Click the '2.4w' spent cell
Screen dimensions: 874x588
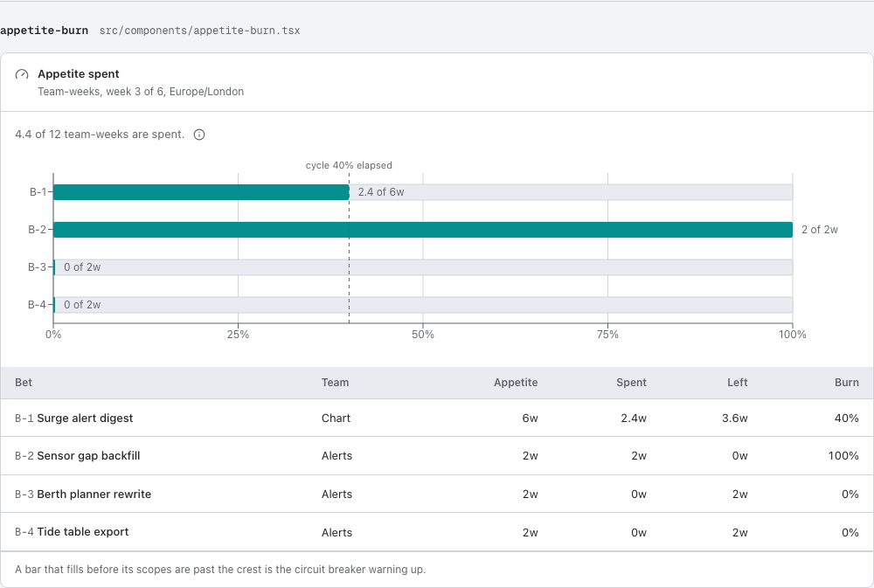634,418
